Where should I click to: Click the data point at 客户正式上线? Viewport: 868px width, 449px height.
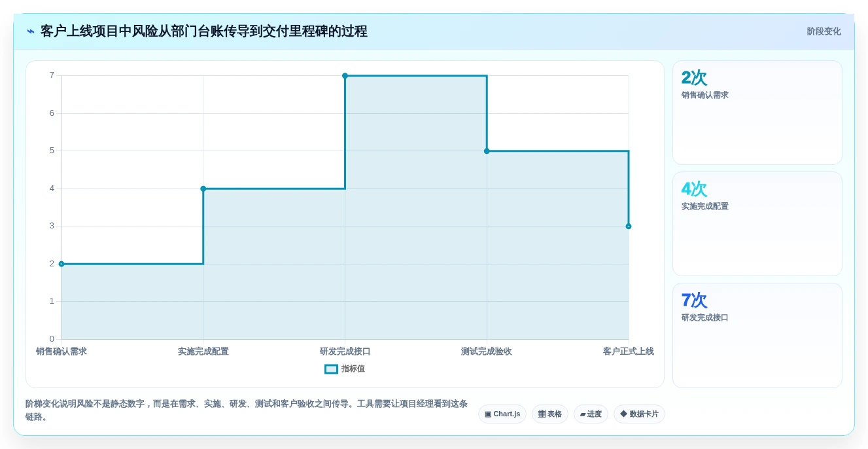point(629,226)
